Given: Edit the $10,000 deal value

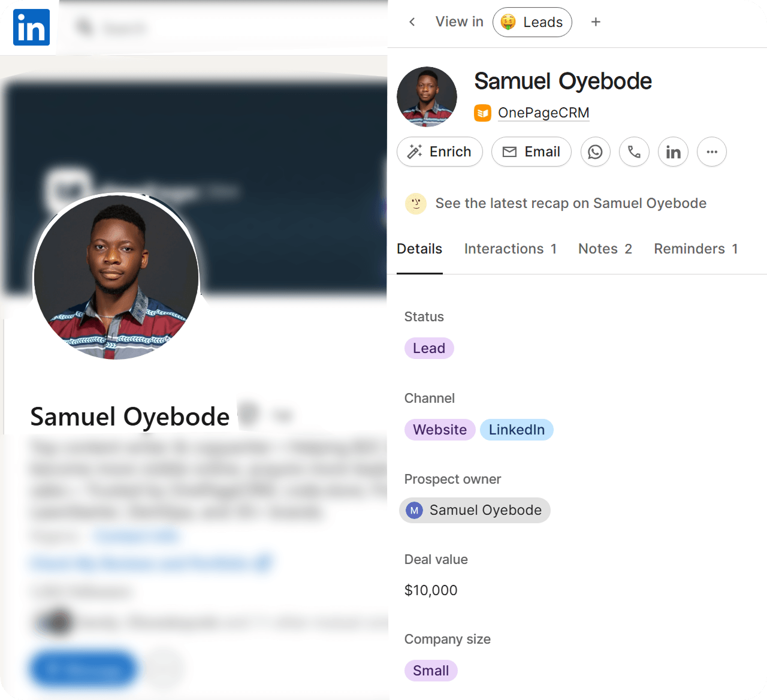Looking at the screenshot, I should (x=431, y=590).
